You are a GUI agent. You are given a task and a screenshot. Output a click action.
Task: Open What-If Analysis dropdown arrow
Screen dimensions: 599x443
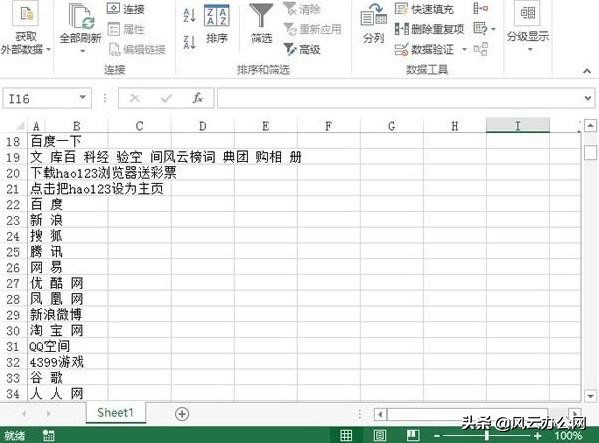pos(493,29)
